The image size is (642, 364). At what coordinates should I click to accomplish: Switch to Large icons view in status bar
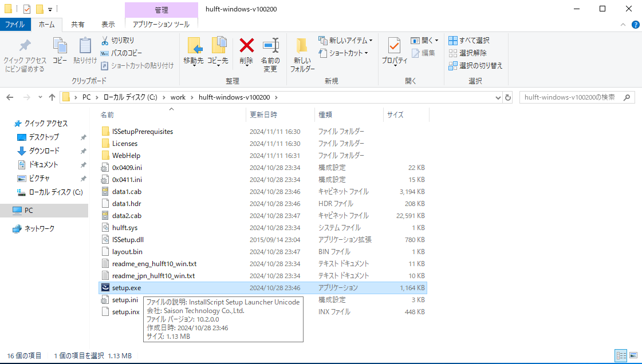click(633, 356)
